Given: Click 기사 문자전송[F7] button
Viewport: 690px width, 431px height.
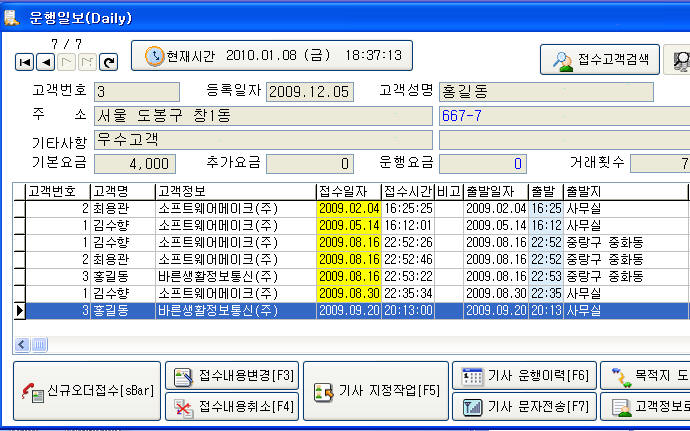Looking at the screenshot, I should click(x=525, y=406).
